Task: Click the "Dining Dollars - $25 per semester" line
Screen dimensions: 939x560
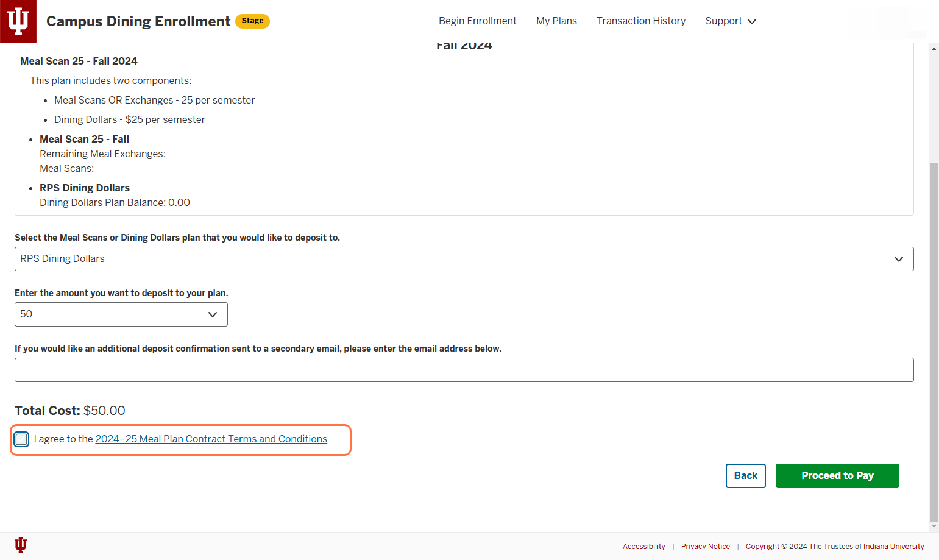Action: click(x=130, y=120)
